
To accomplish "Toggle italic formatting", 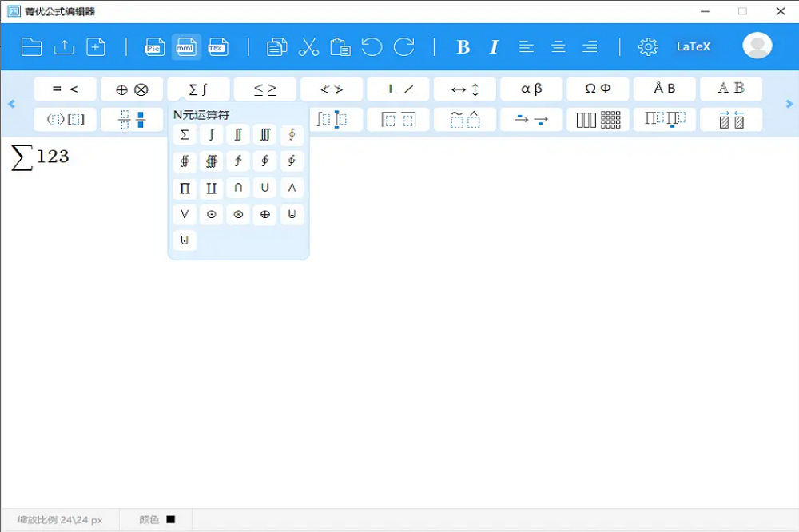I will pos(494,47).
